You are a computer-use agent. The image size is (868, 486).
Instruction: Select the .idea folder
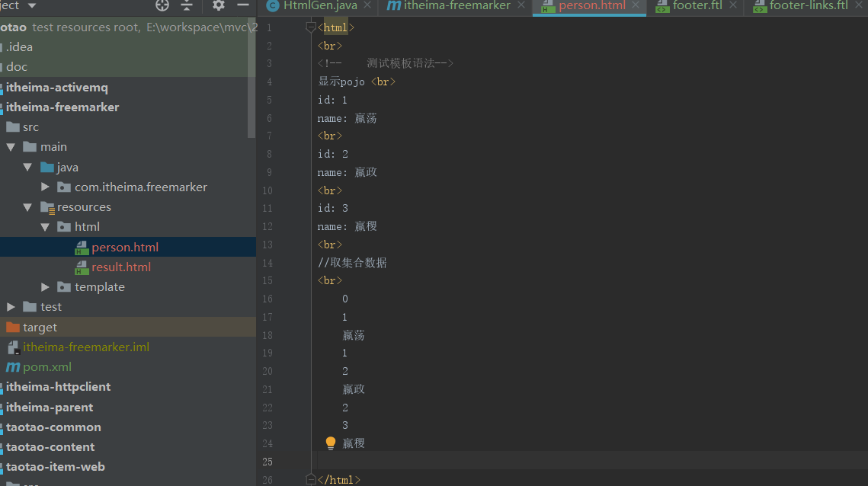(x=19, y=47)
